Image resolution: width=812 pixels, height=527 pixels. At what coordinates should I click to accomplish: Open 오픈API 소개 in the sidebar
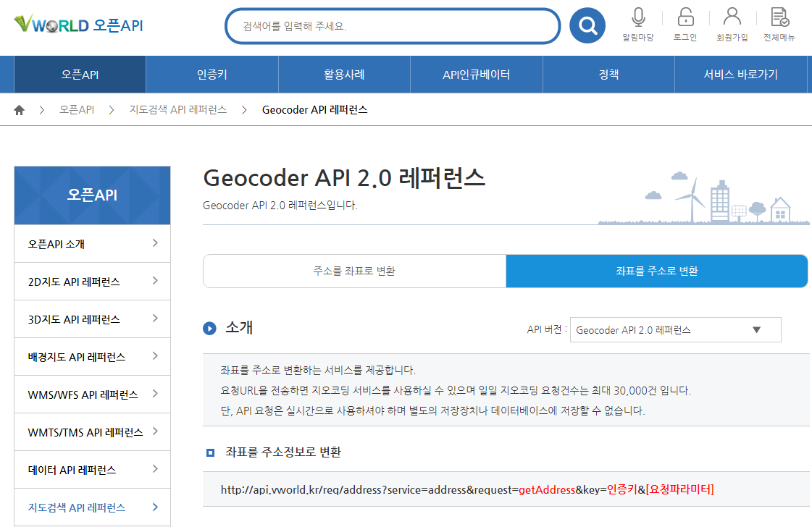92,244
